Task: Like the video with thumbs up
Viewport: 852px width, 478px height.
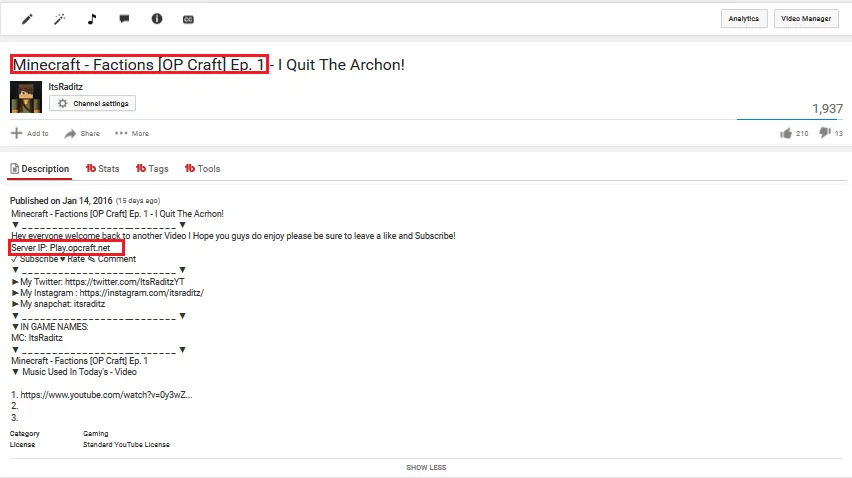Action: [786, 133]
